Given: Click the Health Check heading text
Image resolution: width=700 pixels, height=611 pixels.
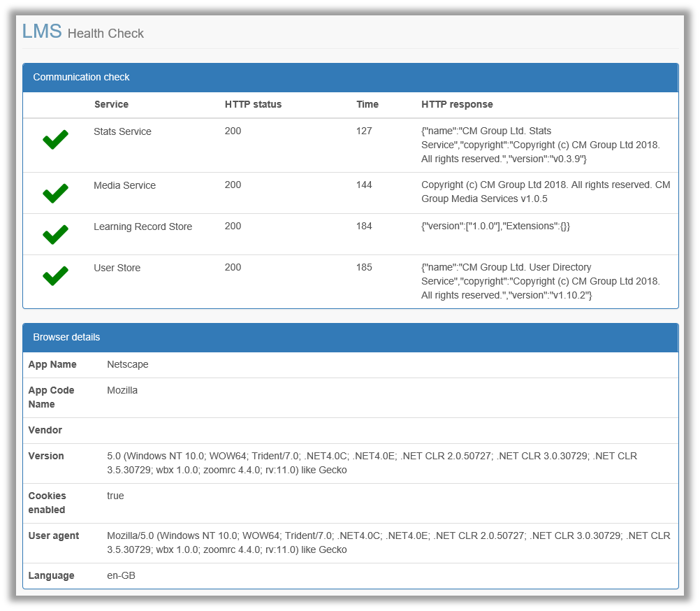Looking at the screenshot, I should pyautogui.click(x=105, y=34).
